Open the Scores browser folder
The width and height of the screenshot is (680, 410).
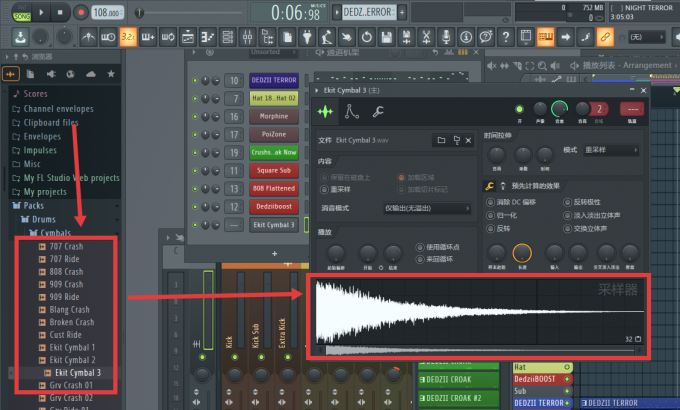(36, 94)
